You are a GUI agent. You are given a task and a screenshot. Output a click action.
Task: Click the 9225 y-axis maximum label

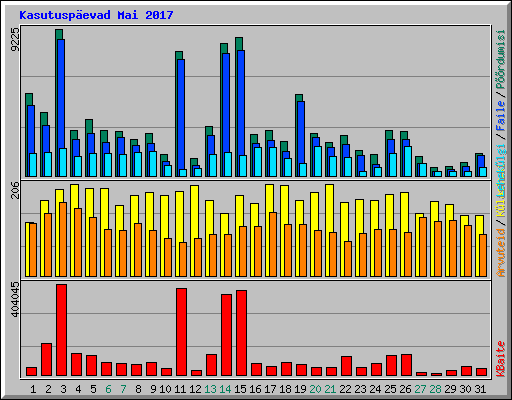pyautogui.click(x=15, y=39)
